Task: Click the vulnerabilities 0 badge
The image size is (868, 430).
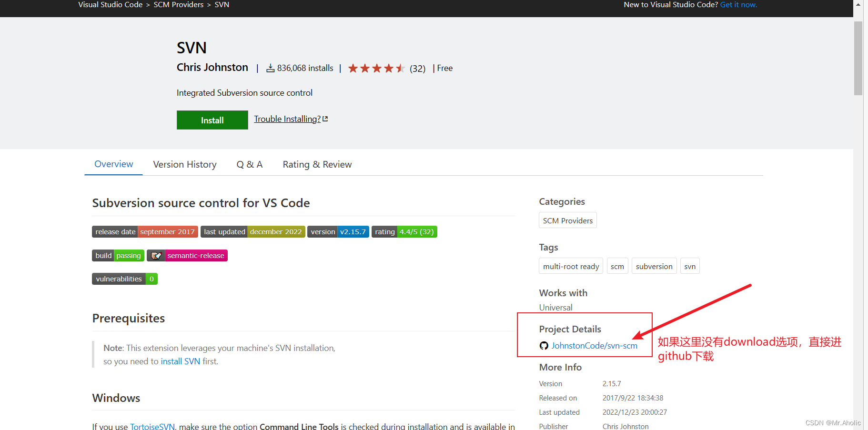Action: 125,279
